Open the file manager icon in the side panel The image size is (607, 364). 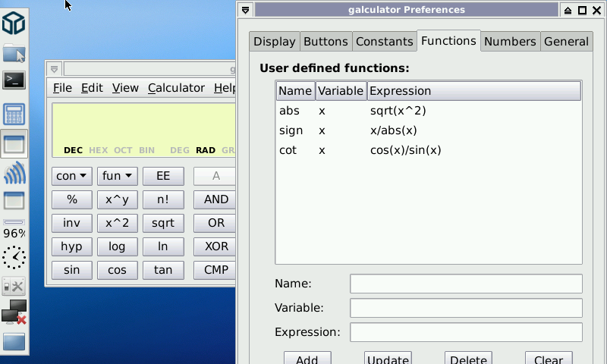pyautogui.click(x=14, y=53)
